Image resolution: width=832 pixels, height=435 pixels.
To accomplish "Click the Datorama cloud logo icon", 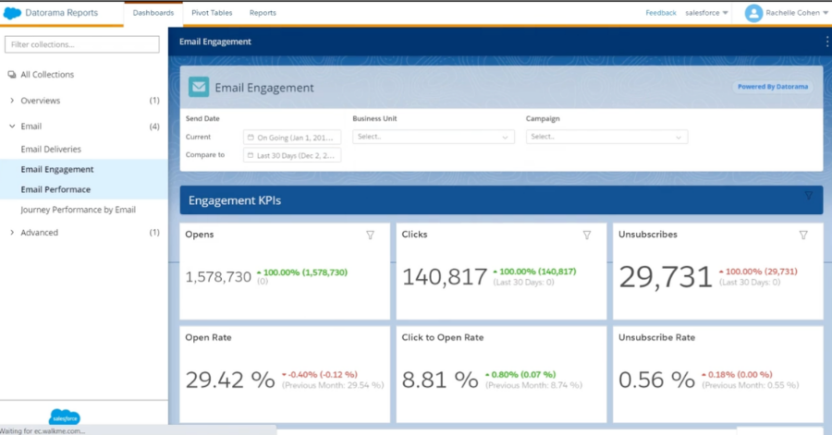I will coord(12,13).
